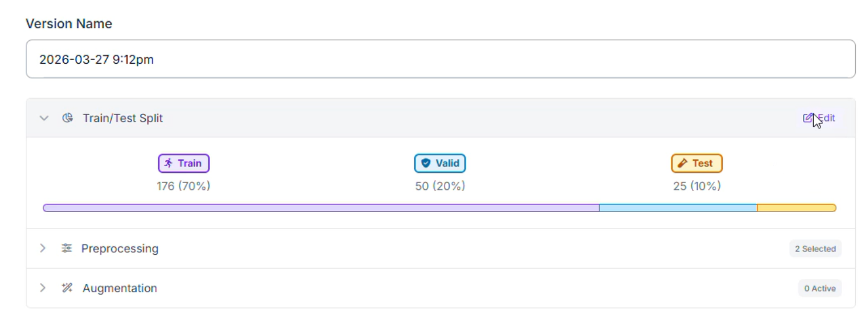Click the "0 Active" Augmentation badge
The height and width of the screenshot is (319, 868).
819,289
